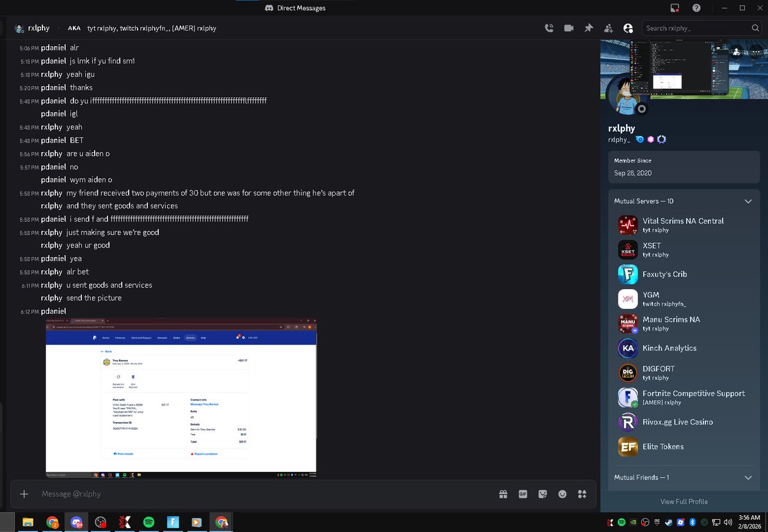The image size is (768, 532).
Task: Click 'Sep 28, 2020' member since date
Action: coord(633,173)
